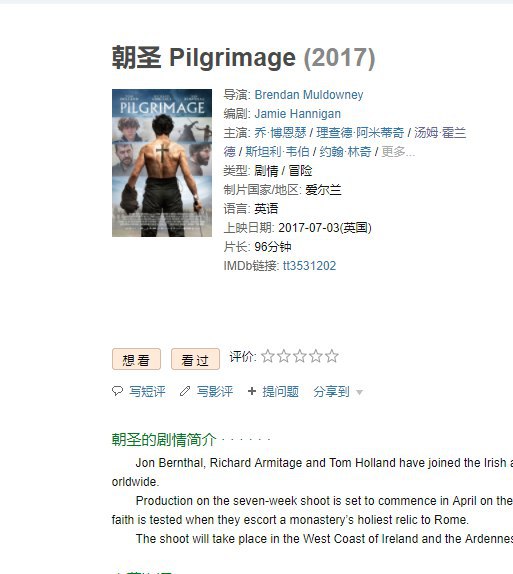Click the plus icon beside 提问题
The height and width of the screenshot is (574, 513).
252,391
